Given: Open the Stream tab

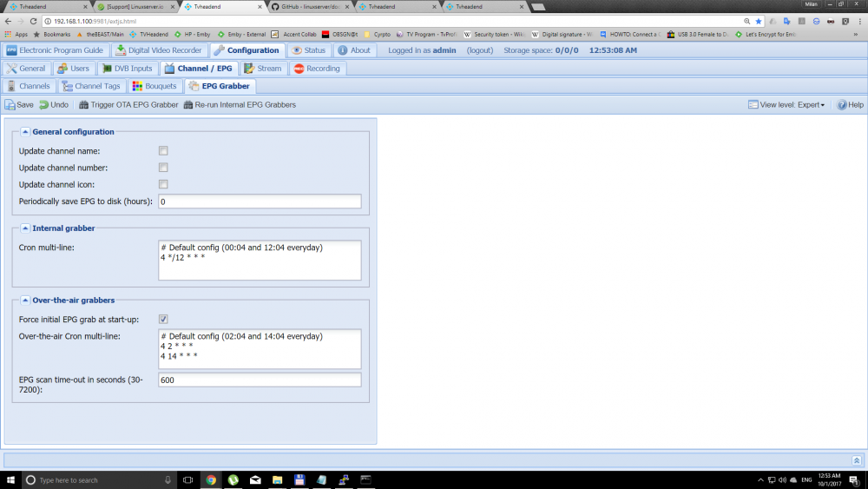Looking at the screenshot, I should point(263,69).
